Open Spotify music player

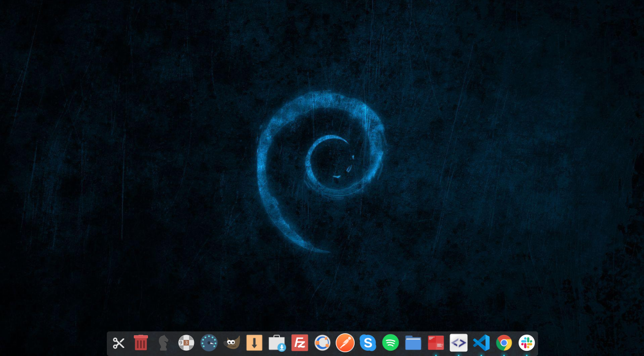coord(391,343)
